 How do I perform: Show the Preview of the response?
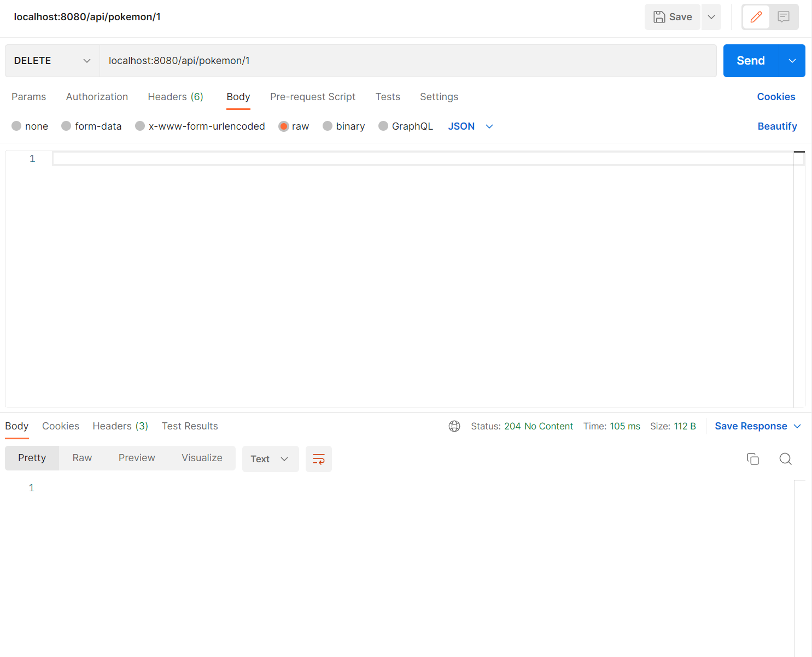(137, 458)
